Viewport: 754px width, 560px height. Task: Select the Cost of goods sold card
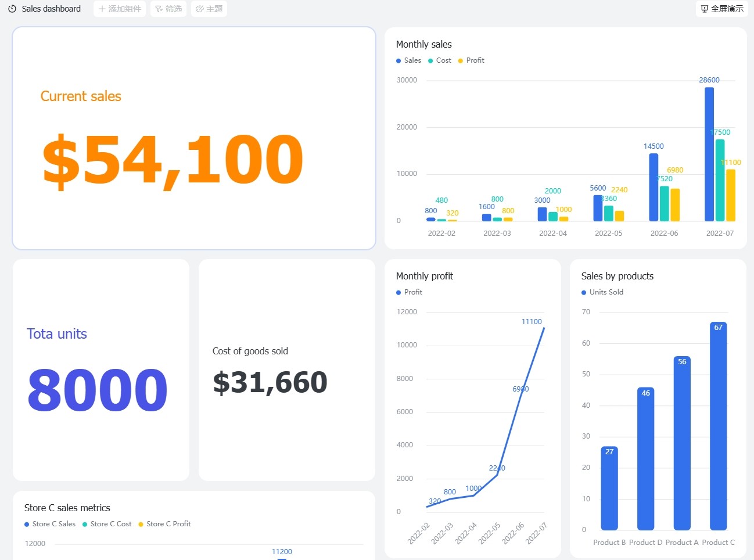pyautogui.click(x=287, y=370)
